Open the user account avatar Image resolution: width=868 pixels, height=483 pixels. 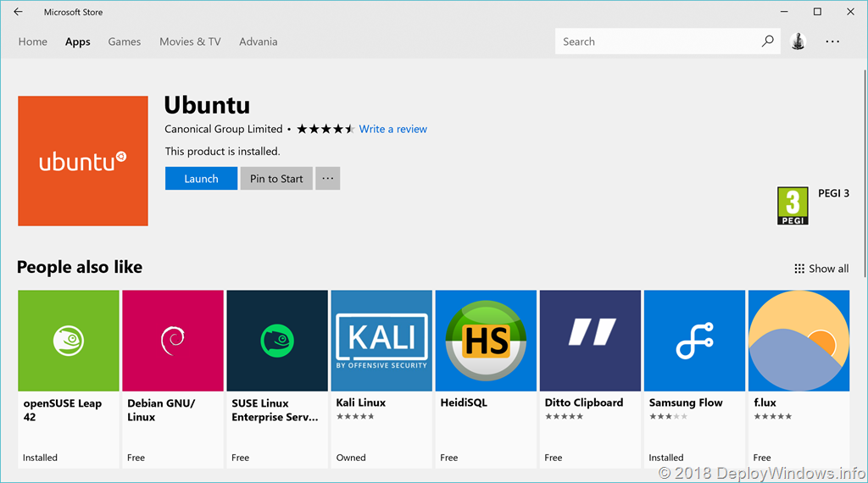pos(798,41)
